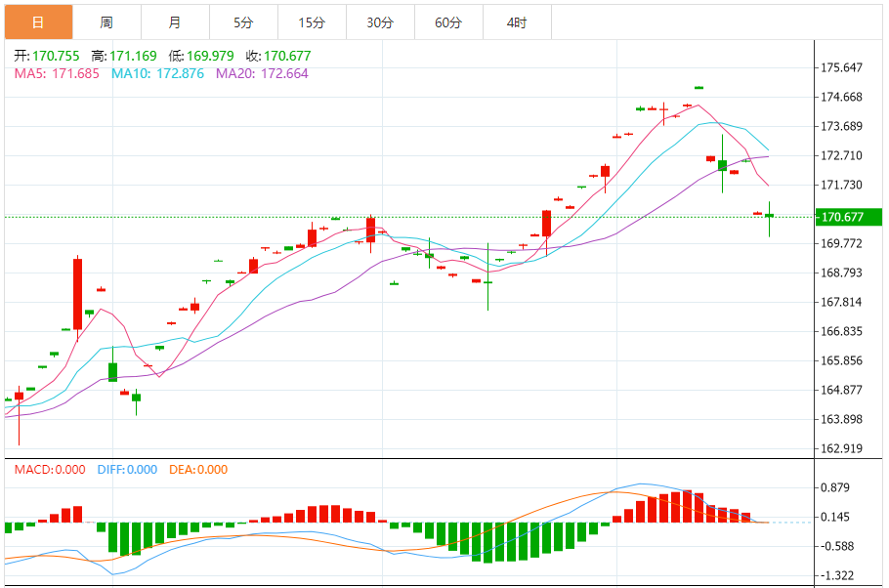The image size is (889, 588).
Task: Click the 0.145 MACD axis label
Action: (x=835, y=517)
